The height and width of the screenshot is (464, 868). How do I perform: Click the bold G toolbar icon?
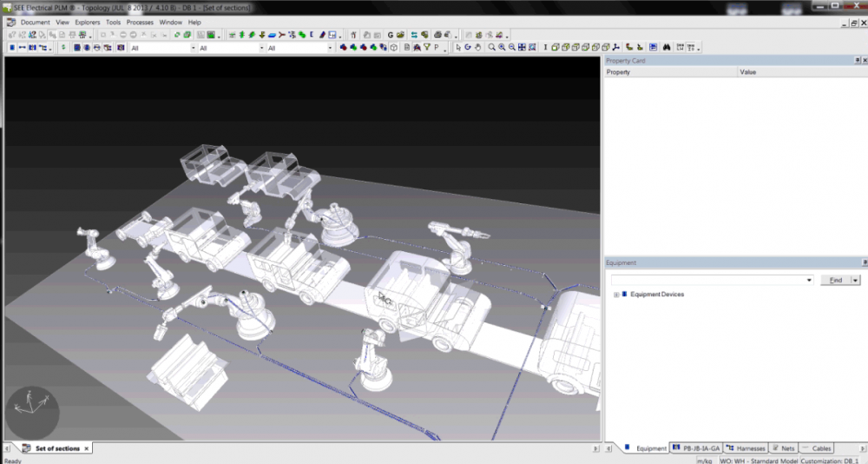391,35
